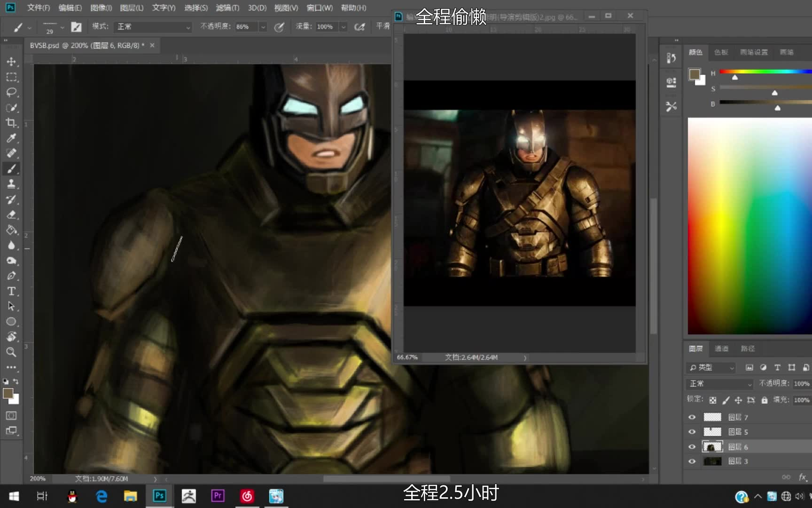This screenshot has width=812, height=508.
Task: Open the brush settings panel toggle
Action: (76, 27)
